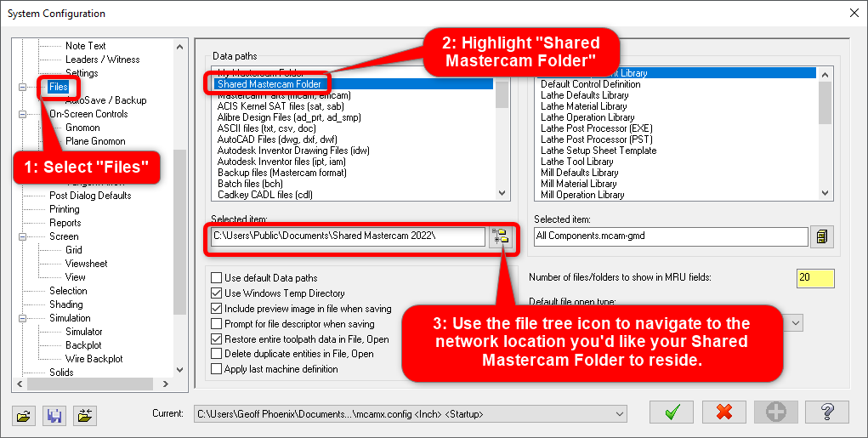Toggle Restore entire toolpath data in File, Open
This screenshot has height=438, width=868.
point(217,338)
